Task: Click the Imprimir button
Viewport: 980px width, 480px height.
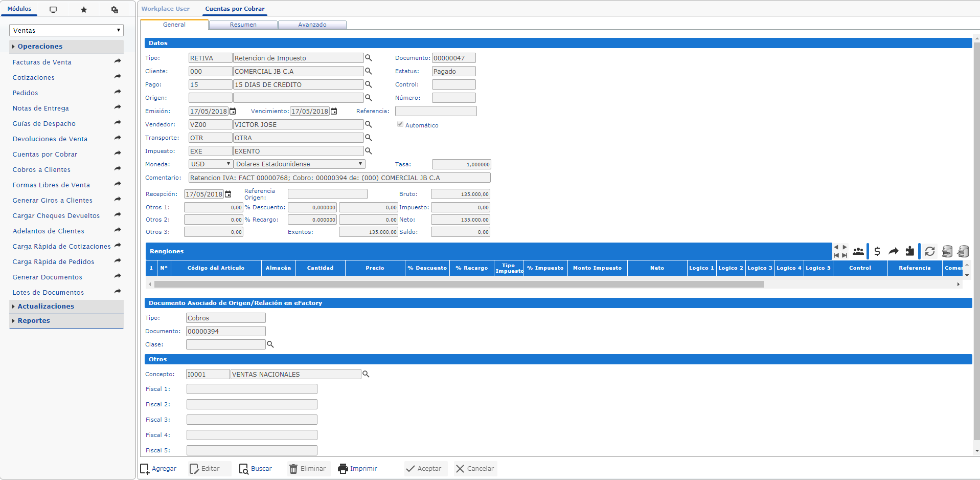Action: (358, 468)
